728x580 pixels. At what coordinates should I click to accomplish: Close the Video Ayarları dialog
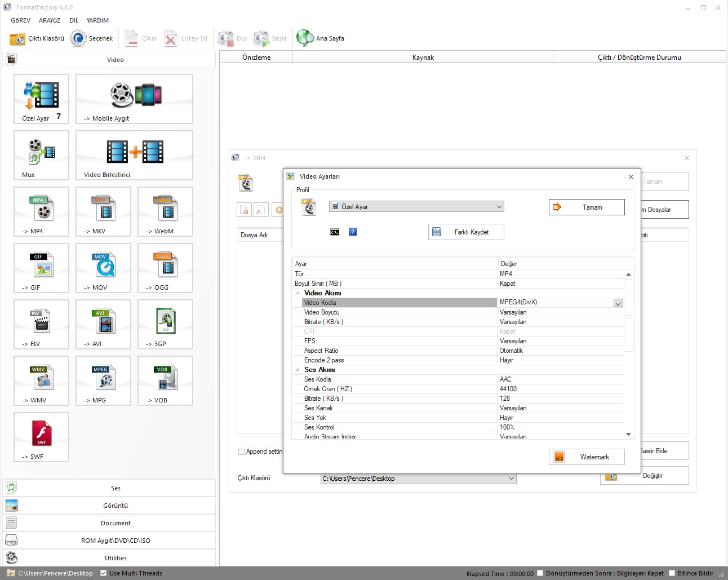pyautogui.click(x=631, y=176)
